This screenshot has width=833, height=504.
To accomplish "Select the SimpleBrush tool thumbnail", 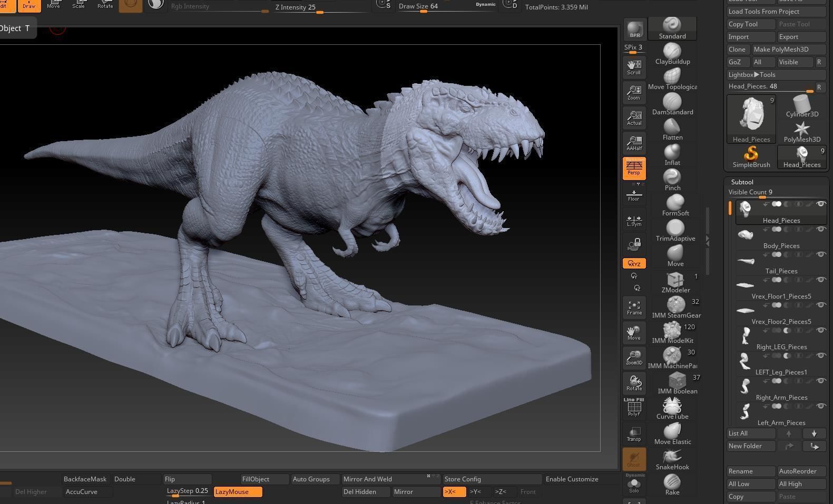I will point(751,157).
